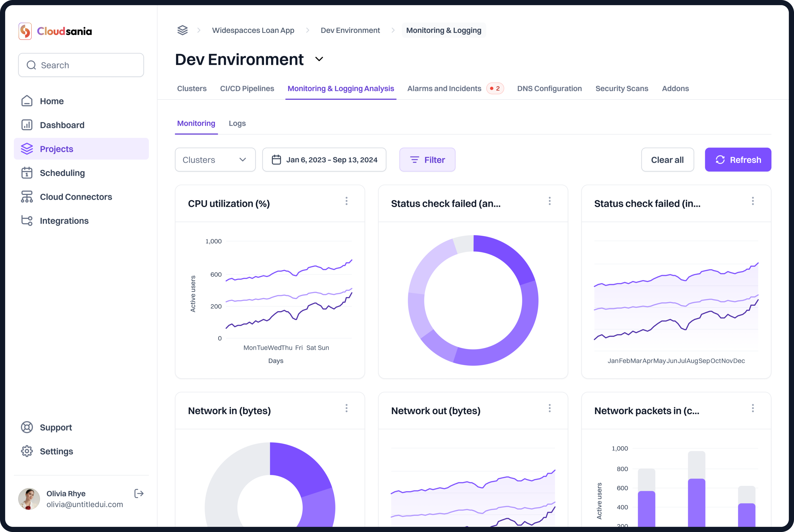
Task: Open the CPU utilization card options menu
Action: click(347, 201)
